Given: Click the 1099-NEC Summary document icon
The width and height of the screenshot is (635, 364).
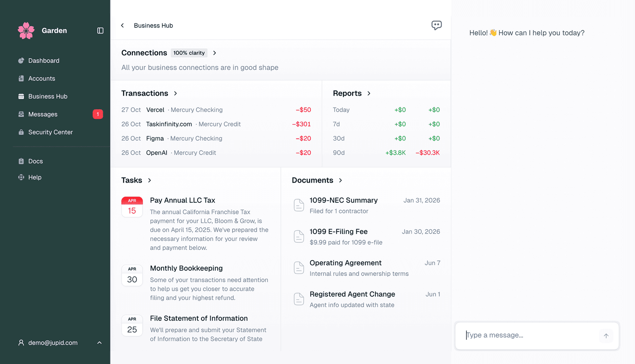Looking at the screenshot, I should pyautogui.click(x=299, y=205).
